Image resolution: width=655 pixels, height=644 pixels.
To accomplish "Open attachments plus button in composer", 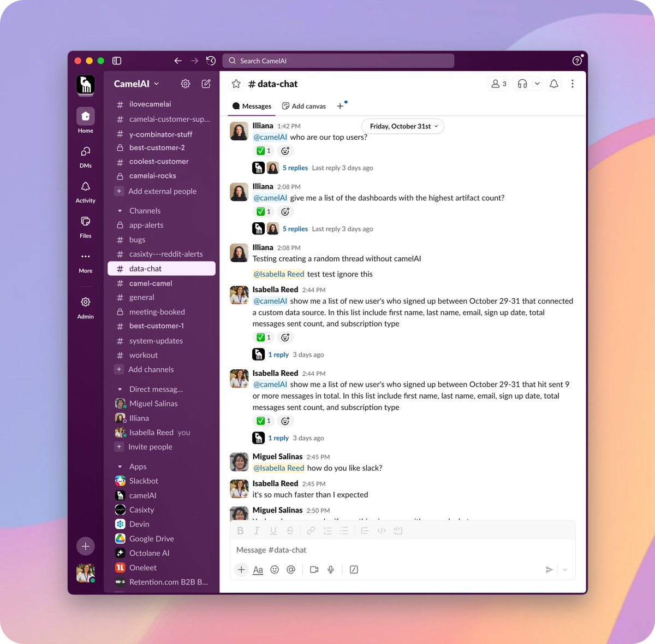I will pyautogui.click(x=241, y=570).
